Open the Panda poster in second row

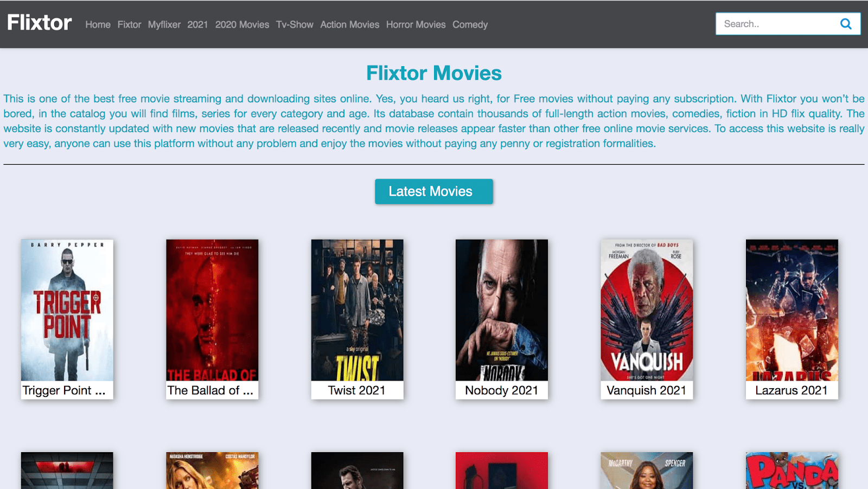point(792,471)
